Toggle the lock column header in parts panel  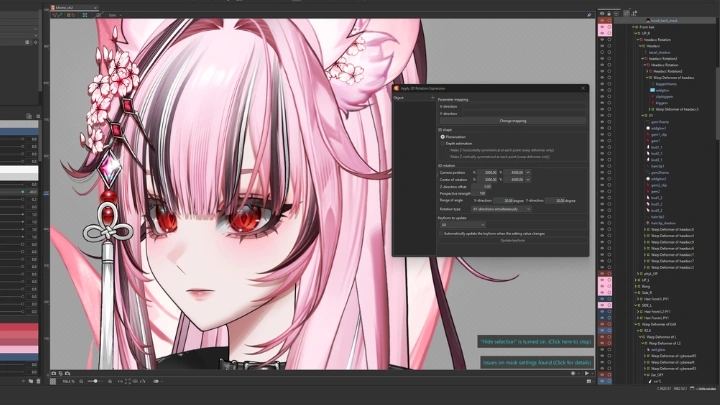[609, 14]
